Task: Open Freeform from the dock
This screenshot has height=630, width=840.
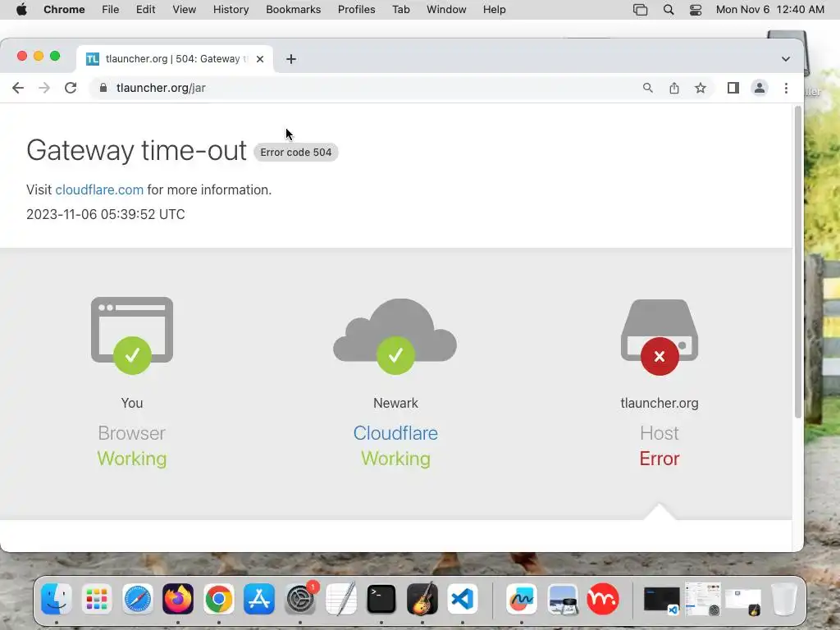Action: [521, 599]
